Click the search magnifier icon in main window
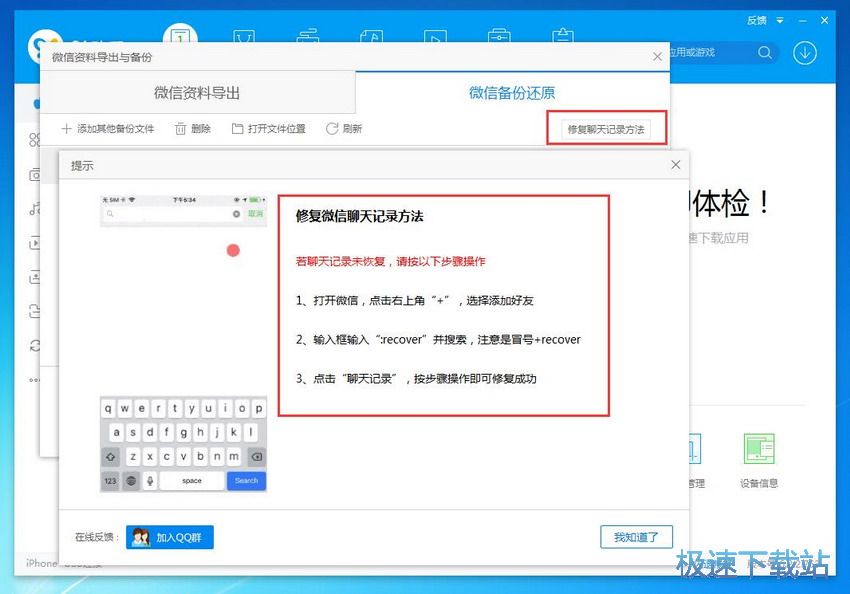The width and height of the screenshot is (850, 594). click(765, 53)
